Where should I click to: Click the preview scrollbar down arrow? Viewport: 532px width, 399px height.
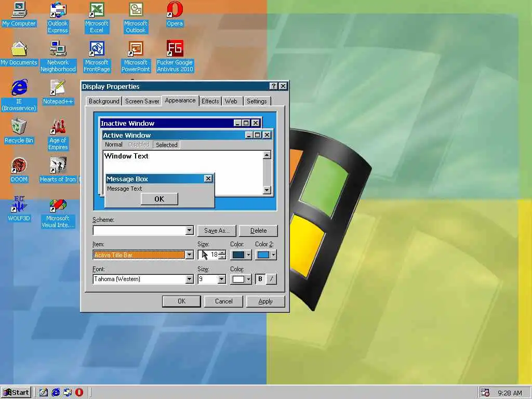pos(267,190)
